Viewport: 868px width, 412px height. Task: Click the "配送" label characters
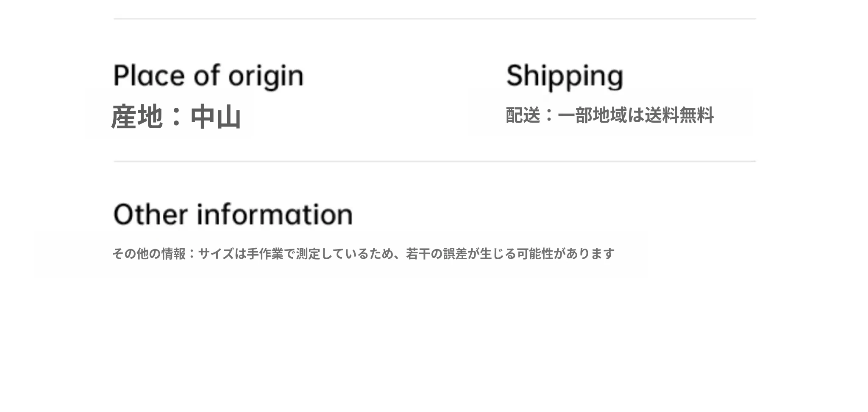pyautogui.click(x=523, y=115)
